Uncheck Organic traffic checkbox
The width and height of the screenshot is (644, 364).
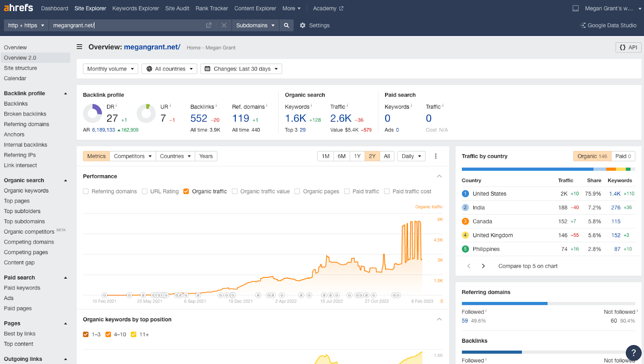(186, 192)
